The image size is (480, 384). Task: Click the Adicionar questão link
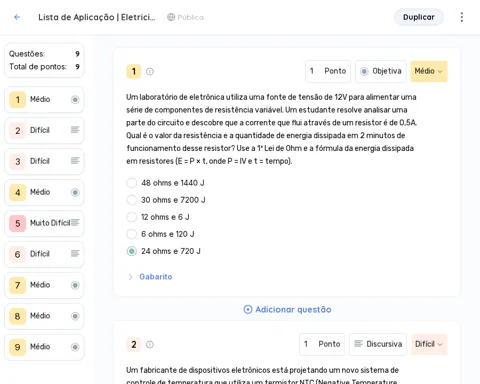tap(287, 309)
